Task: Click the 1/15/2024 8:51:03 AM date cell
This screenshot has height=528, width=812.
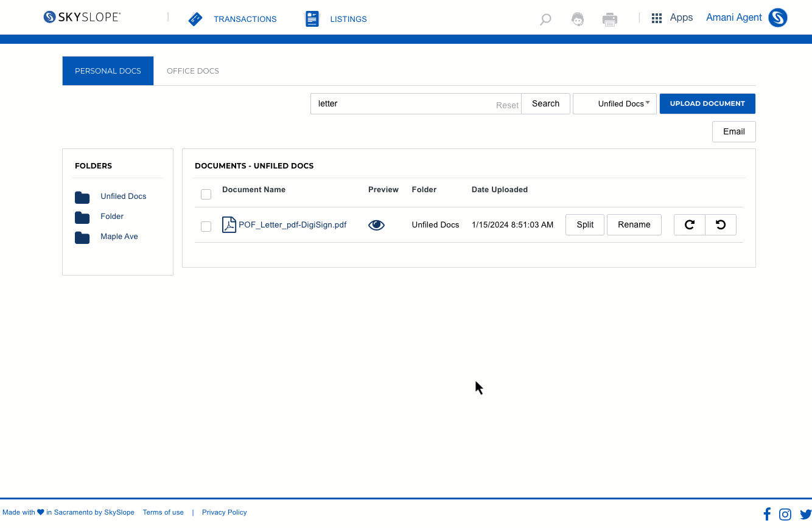Action: tap(513, 224)
